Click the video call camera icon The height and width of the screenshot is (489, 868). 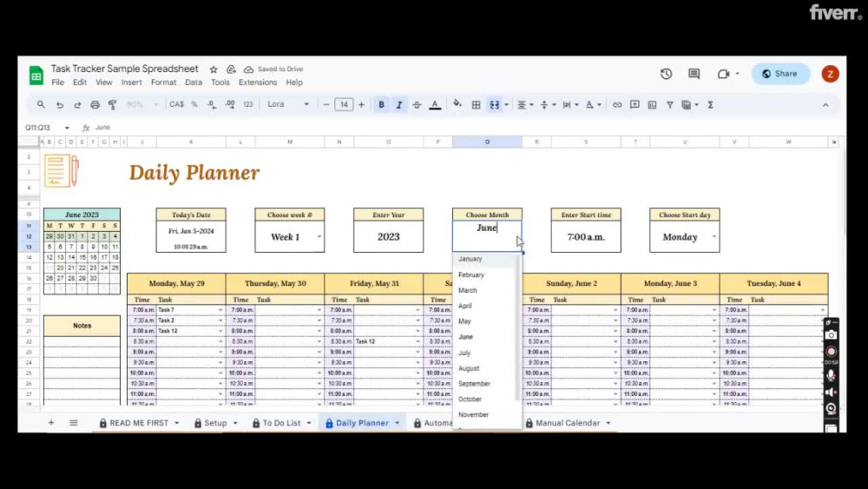coord(724,74)
